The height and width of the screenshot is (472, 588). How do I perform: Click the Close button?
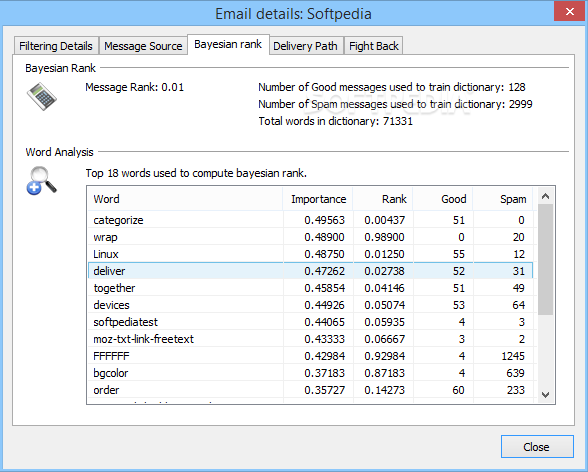pos(537,447)
